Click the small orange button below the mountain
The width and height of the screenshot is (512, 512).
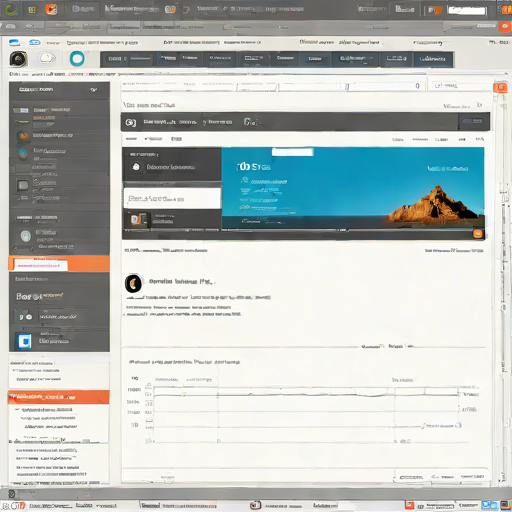(478, 234)
